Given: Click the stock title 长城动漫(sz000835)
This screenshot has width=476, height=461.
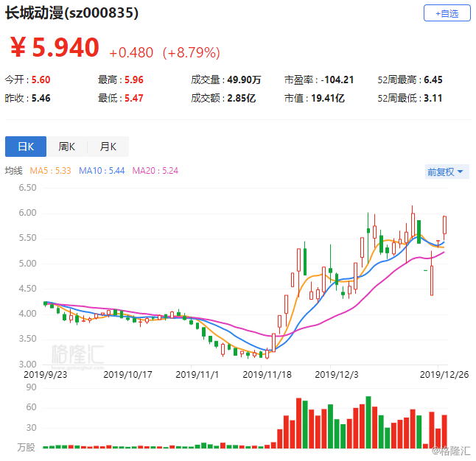Looking at the screenshot, I should pos(72,13).
